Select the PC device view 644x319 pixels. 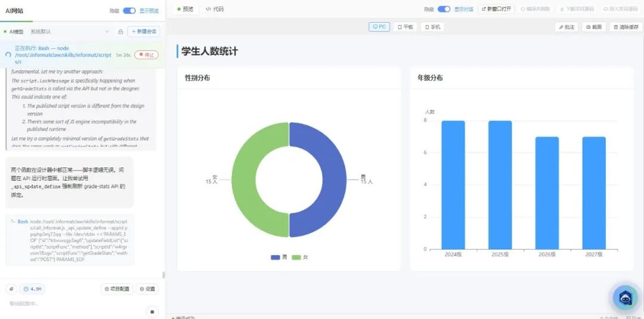click(379, 27)
